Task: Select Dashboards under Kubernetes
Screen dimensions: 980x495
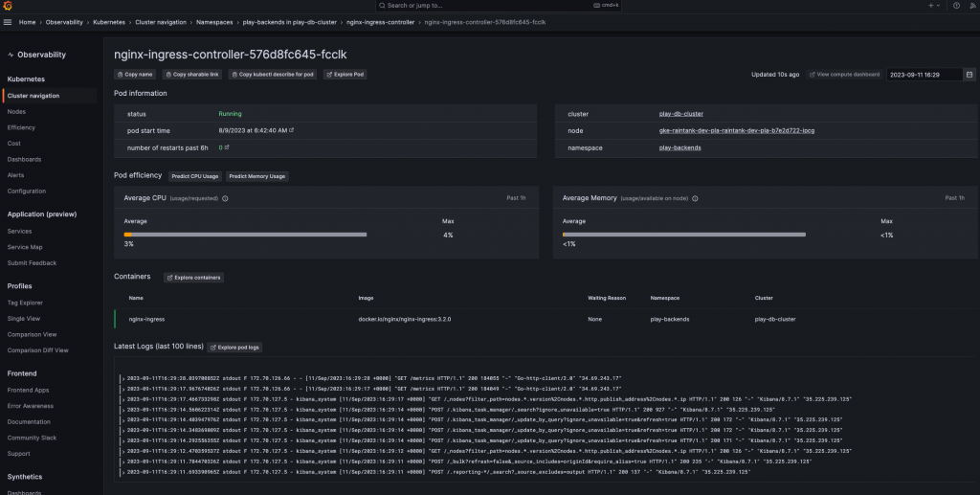Action: (24, 159)
